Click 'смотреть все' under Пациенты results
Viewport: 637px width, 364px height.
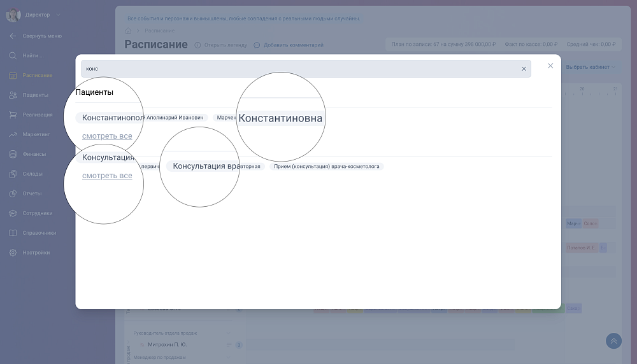pyautogui.click(x=107, y=136)
